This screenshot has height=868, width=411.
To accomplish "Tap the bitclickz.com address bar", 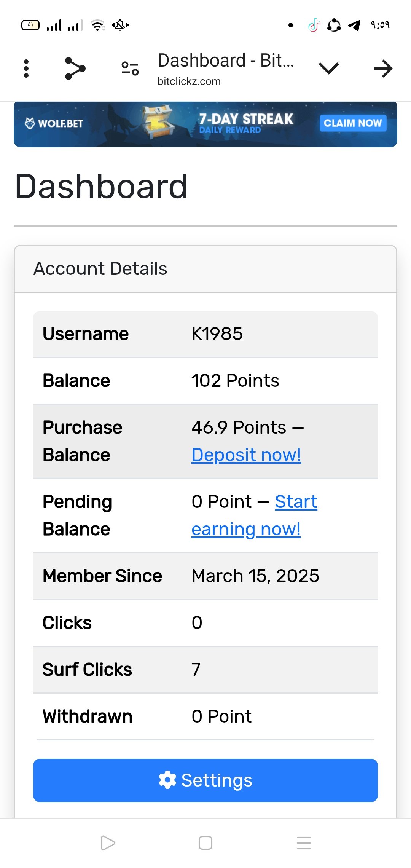I will tap(226, 69).
